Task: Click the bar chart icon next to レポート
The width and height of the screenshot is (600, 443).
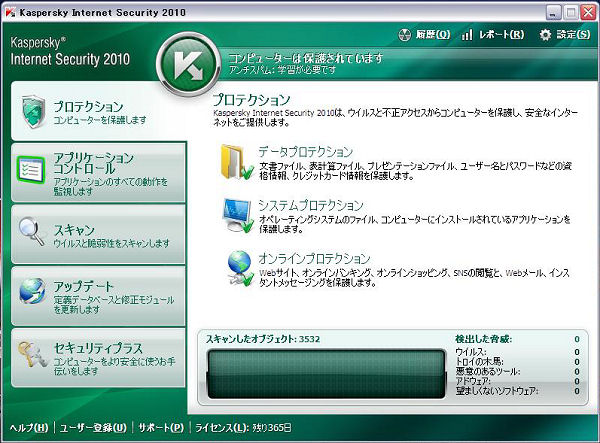Action: 467,35
